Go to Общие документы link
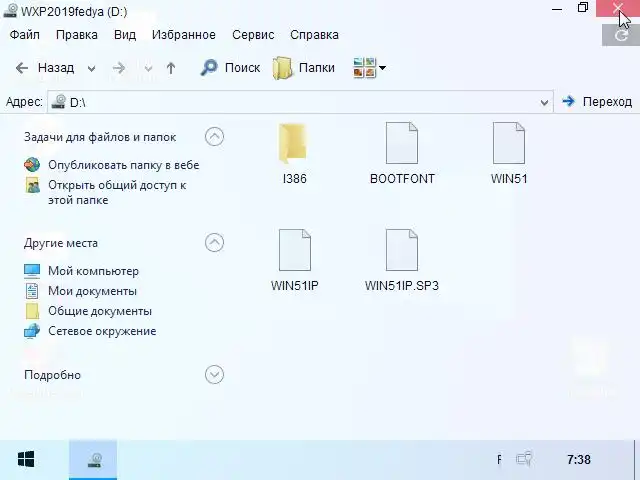Image resolution: width=640 pixels, height=480 pixels. tap(100, 311)
